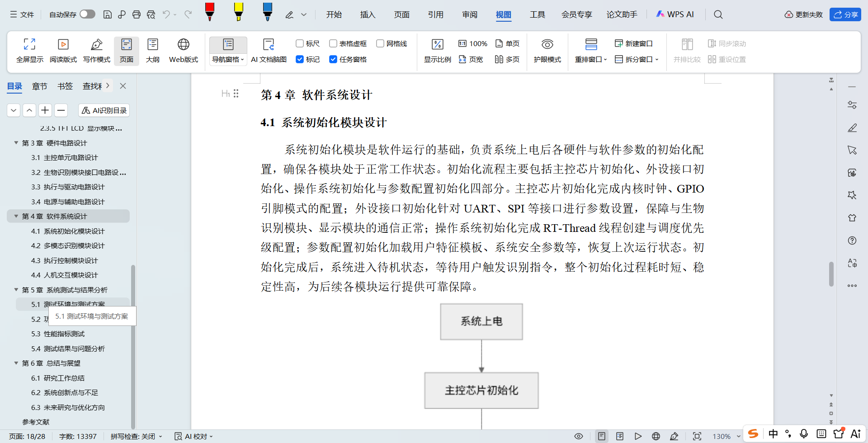
Task: Click the redo arrow icon
Action: pos(188,14)
